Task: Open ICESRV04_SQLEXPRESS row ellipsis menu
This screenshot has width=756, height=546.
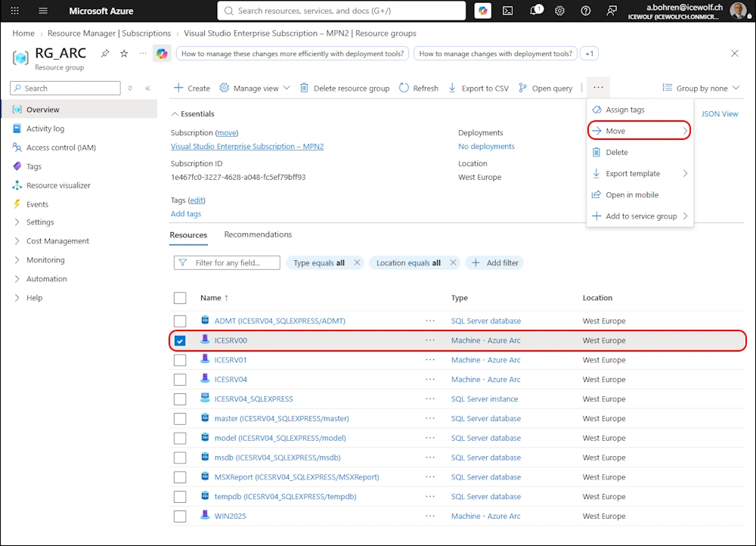Action: (430, 399)
